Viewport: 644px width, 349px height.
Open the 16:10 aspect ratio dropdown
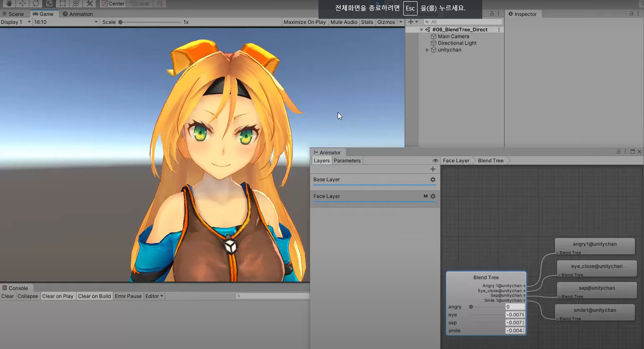pyautogui.click(x=66, y=22)
